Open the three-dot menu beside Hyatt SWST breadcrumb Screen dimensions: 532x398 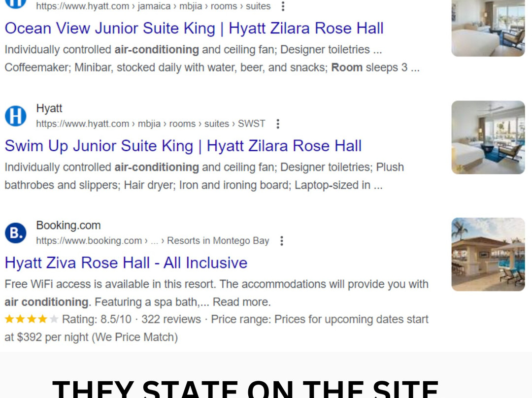[278, 124]
